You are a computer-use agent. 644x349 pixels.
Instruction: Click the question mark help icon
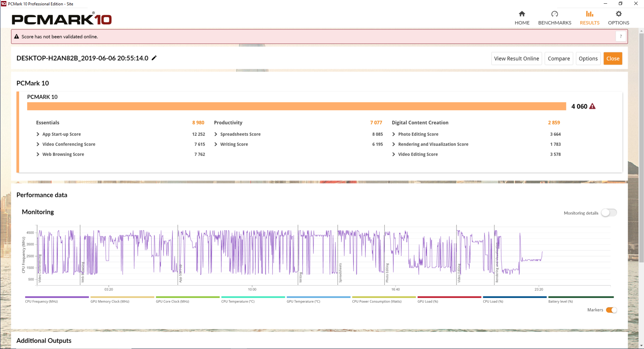(621, 37)
